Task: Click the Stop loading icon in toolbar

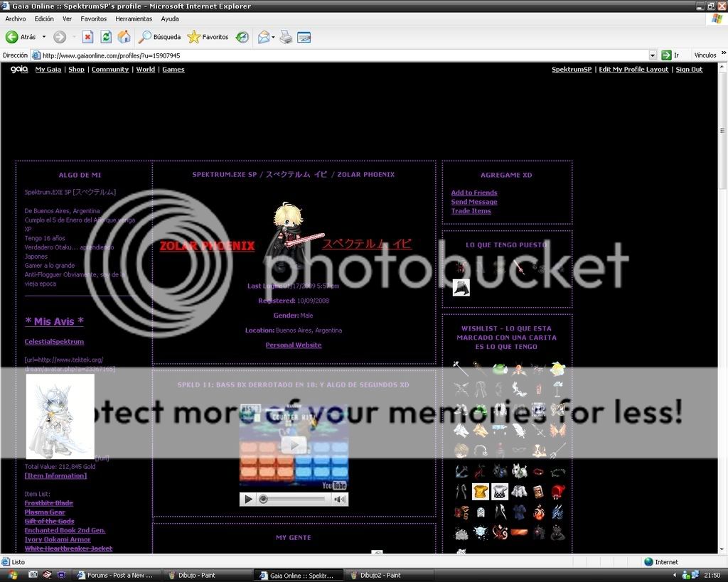Action: 87,37
